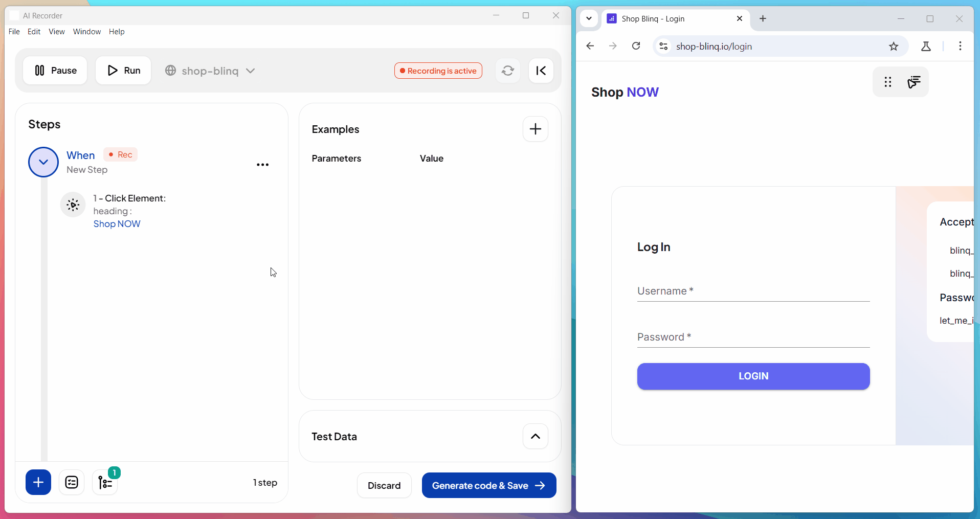The width and height of the screenshot is (980, 519).
Task: Focus the Username input field
Action: pyautogui.click(x=753, y=291)
